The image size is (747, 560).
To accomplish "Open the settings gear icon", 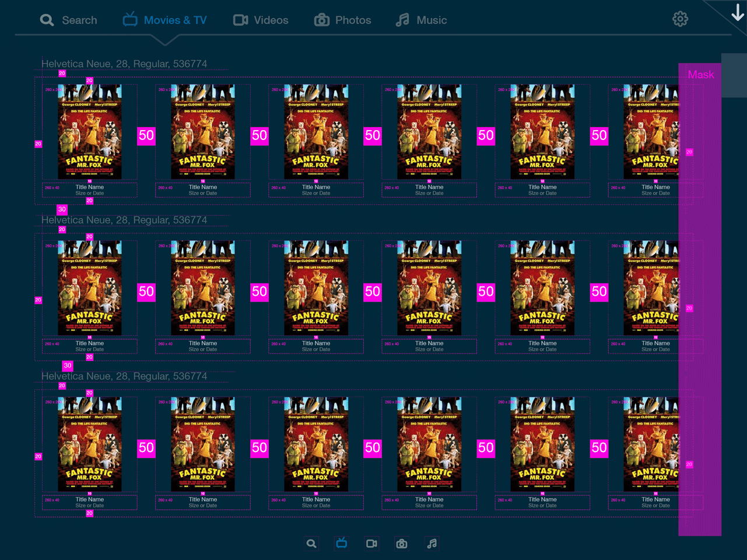I will pyautogui.click(x=680, y=18).
